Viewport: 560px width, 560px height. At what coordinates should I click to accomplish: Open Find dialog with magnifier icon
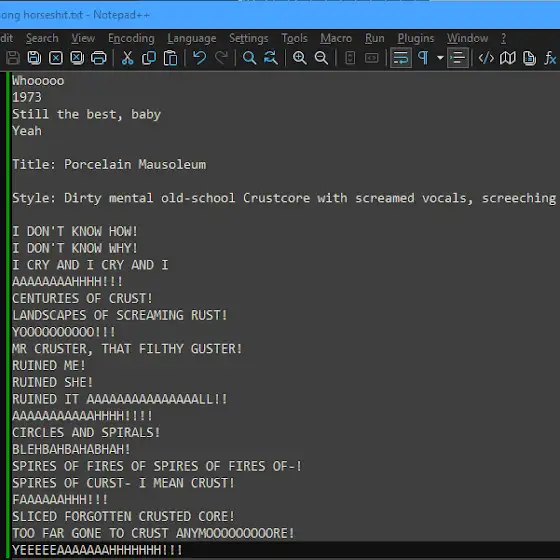(x=249, y=58)
